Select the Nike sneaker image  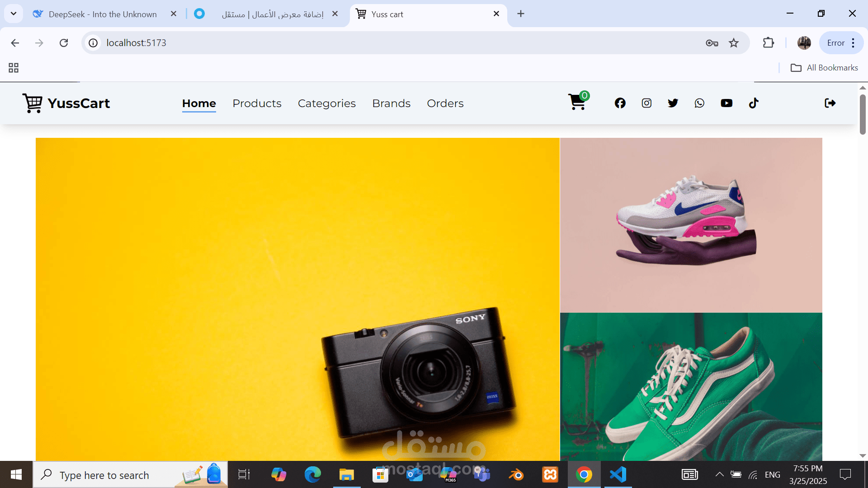pyautogui.click(x=691, y=225)
